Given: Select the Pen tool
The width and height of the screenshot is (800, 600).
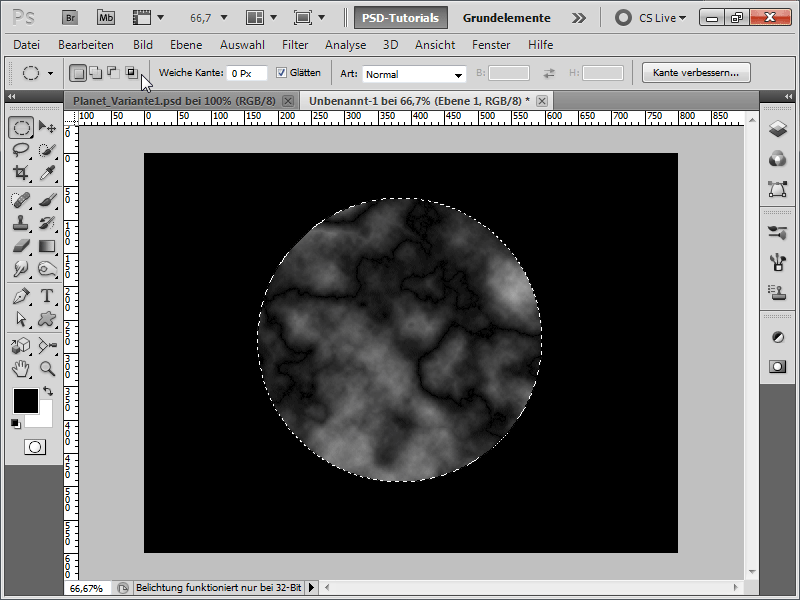Looking at the screenshot, I should pos(21,296).
